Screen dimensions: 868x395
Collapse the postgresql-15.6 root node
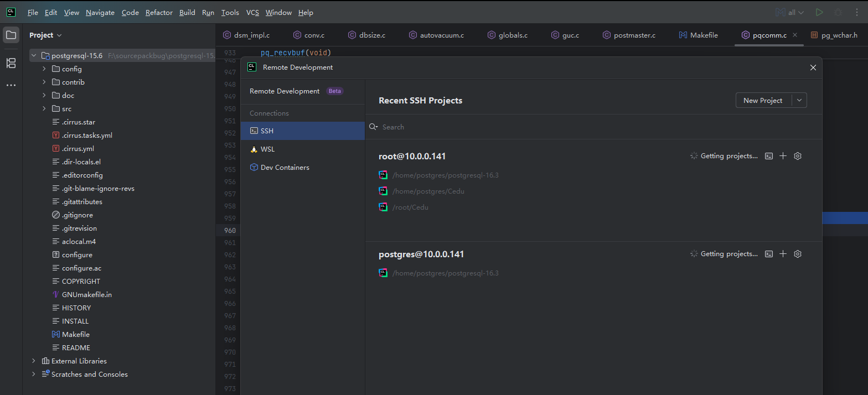[34, 55]
